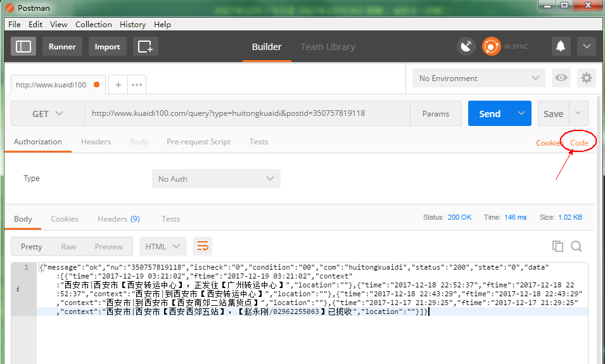Change HTML response format dropdown

point(163,246)
